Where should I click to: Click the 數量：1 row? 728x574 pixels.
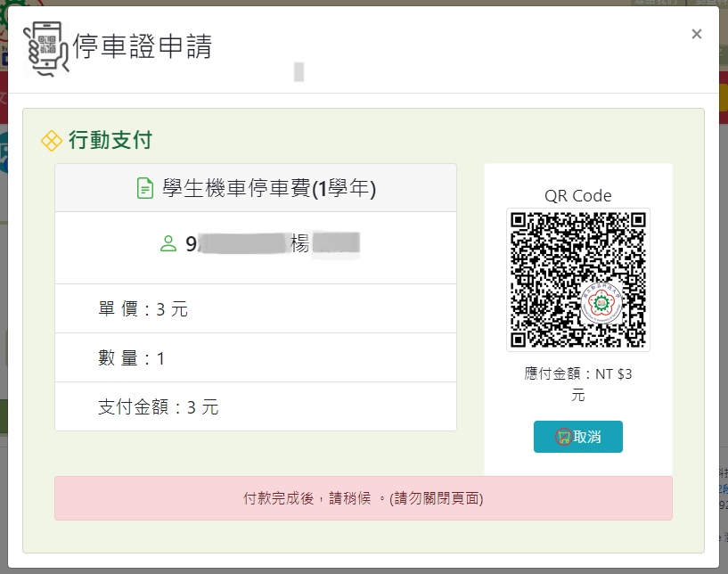click(256, 358)
